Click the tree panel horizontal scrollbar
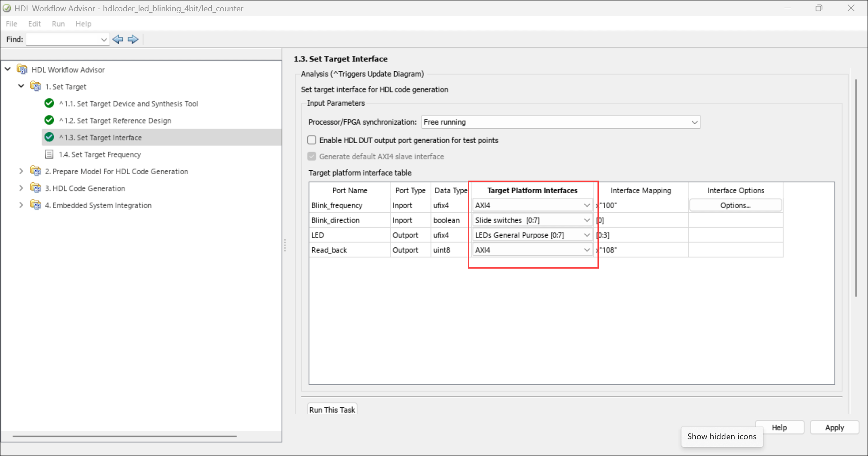This screenshot has height=456, width=868. click(x=125, y=436)
